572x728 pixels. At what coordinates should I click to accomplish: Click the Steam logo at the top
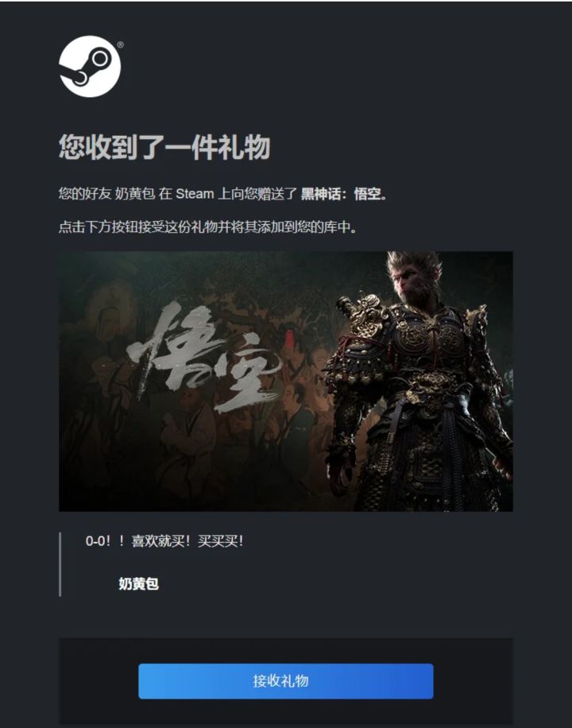pyautogui.click(x=90, y=67)
